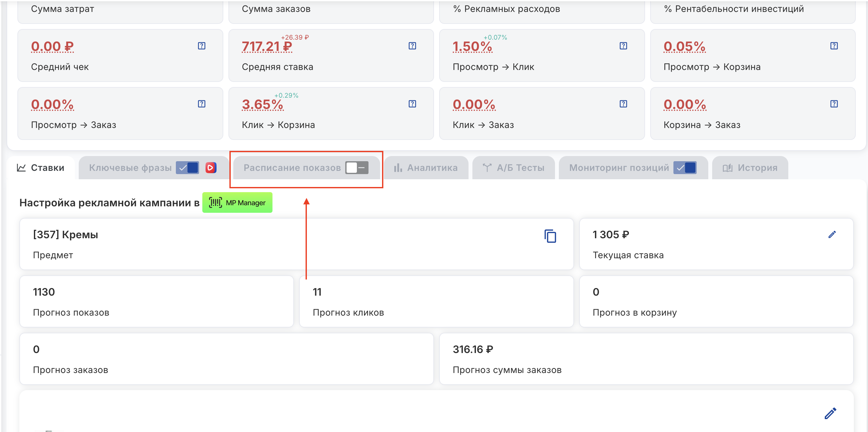Switch to the А/Б Тесты tab
This screenshot has height=432, width=868.
click(x=513, y=167)
